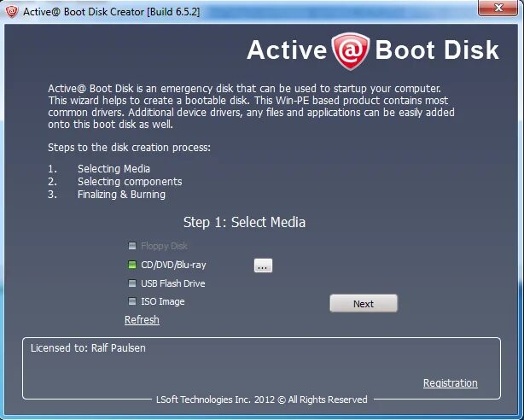Open the drive browse '...' button
Viewport: 524px width, 420px height.
click(263, 265)
